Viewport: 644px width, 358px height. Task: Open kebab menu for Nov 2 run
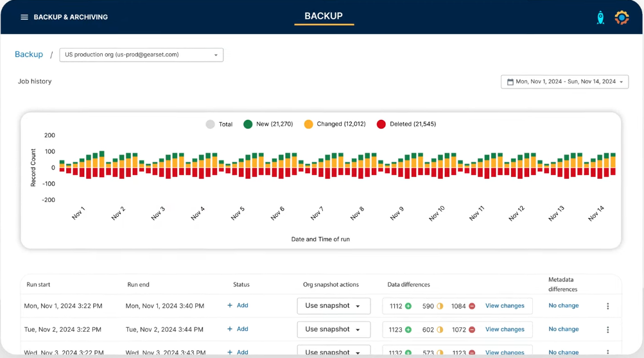[x=607, y=330]
